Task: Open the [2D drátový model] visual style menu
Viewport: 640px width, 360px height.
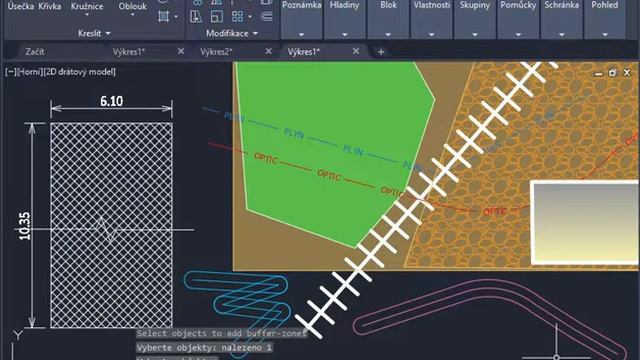Action: pos(80,72)
